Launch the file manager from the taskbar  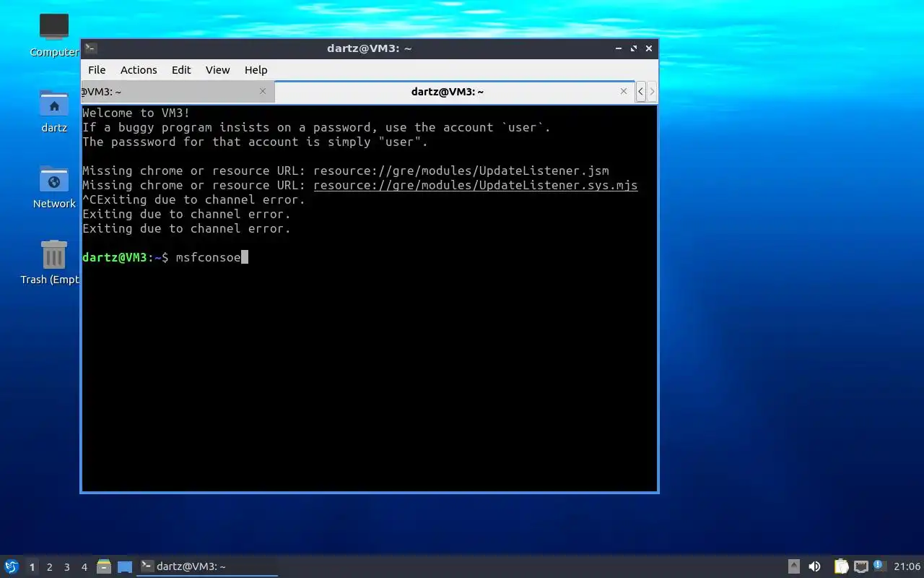104,566
